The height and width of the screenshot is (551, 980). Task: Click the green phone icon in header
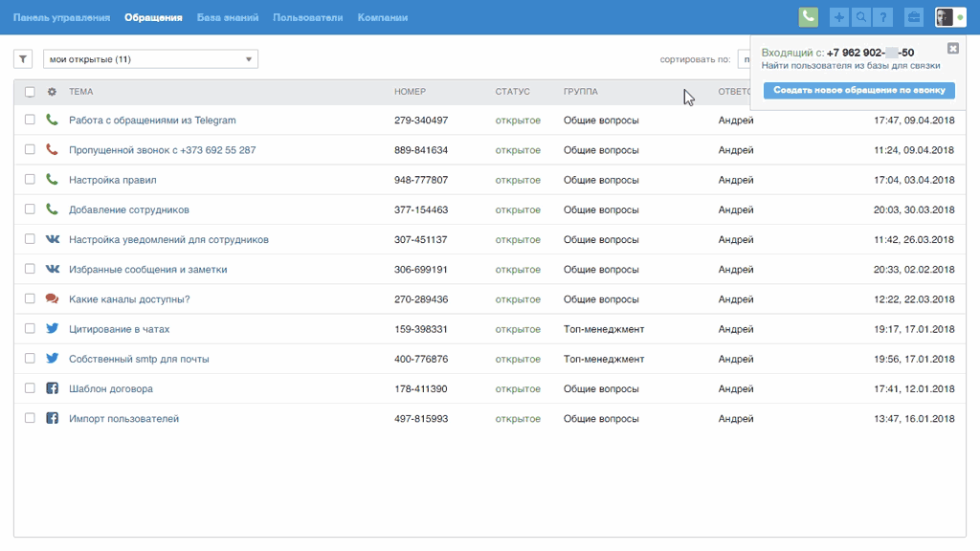click(x=809, y=17)
